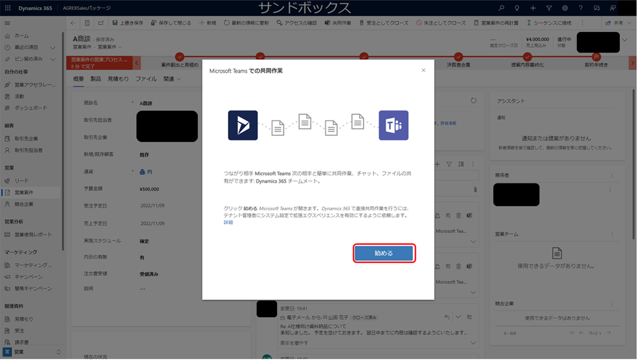Click the 共有 share button
This screenshot has width=644, height=363.
(x=614, y=23)
